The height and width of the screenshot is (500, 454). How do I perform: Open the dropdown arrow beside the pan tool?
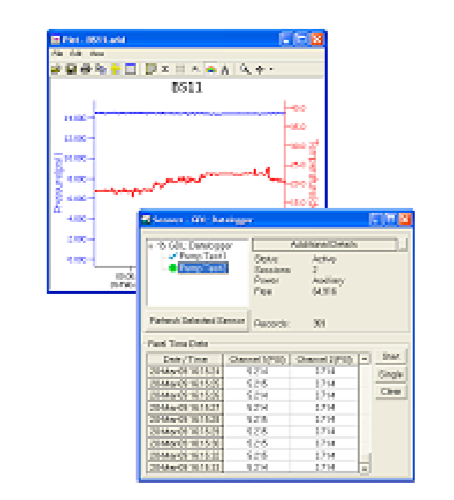pos(271,69)
